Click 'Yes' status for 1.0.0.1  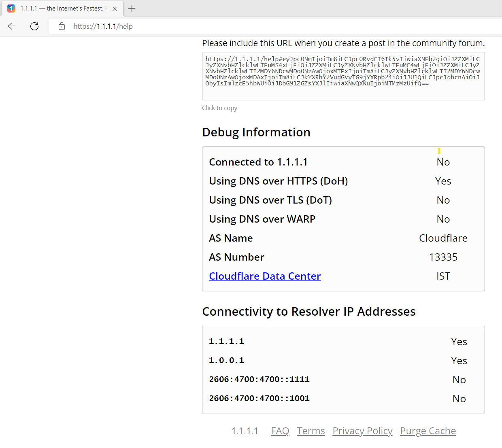point(459,361)
